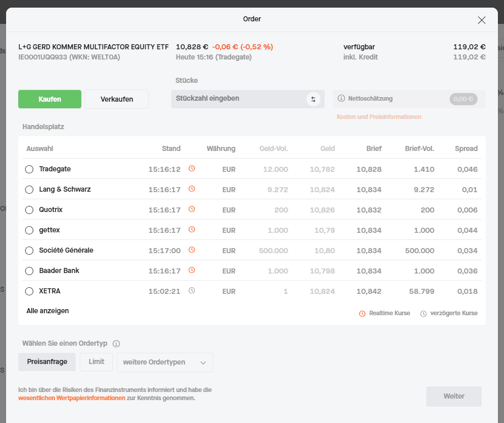Viewport: 504px width, 423px height.
Task: Click the Brief-Vol. column header
Action: 420,148
